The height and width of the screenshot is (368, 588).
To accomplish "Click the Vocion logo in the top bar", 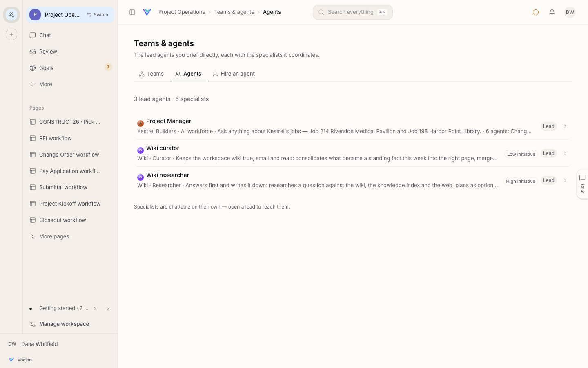I will 147,12.
